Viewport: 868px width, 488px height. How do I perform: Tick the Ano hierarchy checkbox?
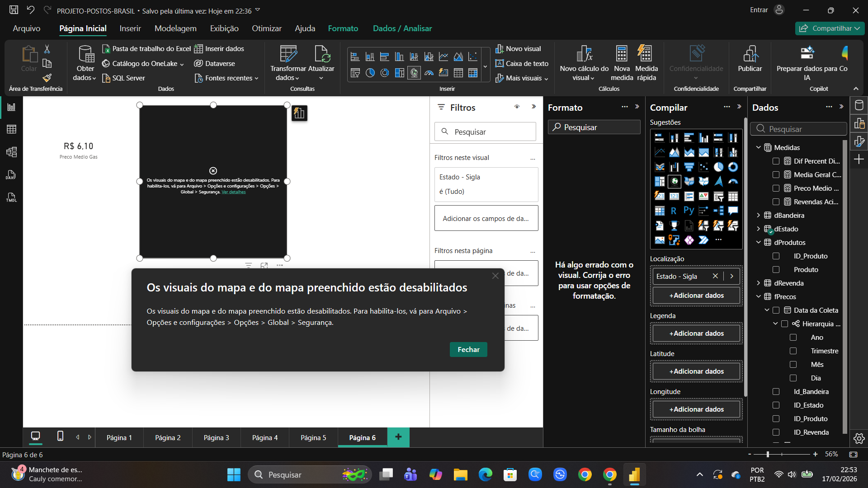tap(793, 338)
